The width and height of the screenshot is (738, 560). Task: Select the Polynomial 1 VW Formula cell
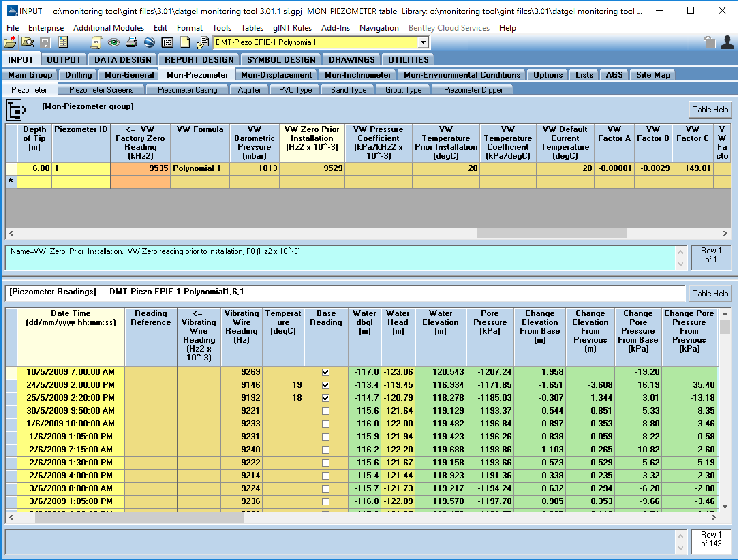200,168
